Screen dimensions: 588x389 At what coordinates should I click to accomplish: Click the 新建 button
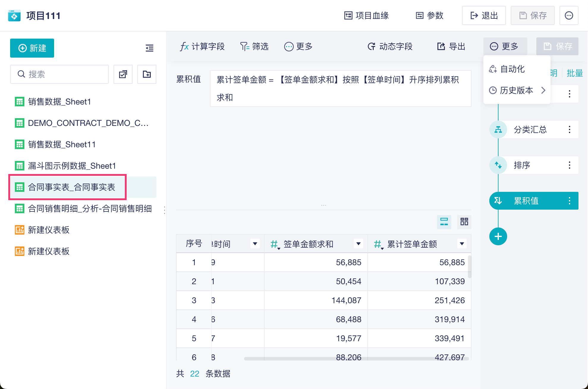point(32,48)
